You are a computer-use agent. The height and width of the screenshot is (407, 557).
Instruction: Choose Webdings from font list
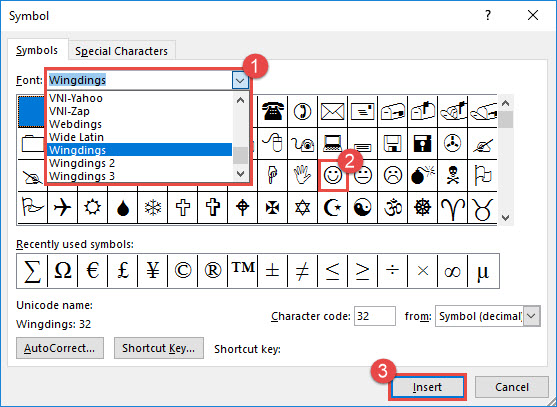(x=140, y=124)
